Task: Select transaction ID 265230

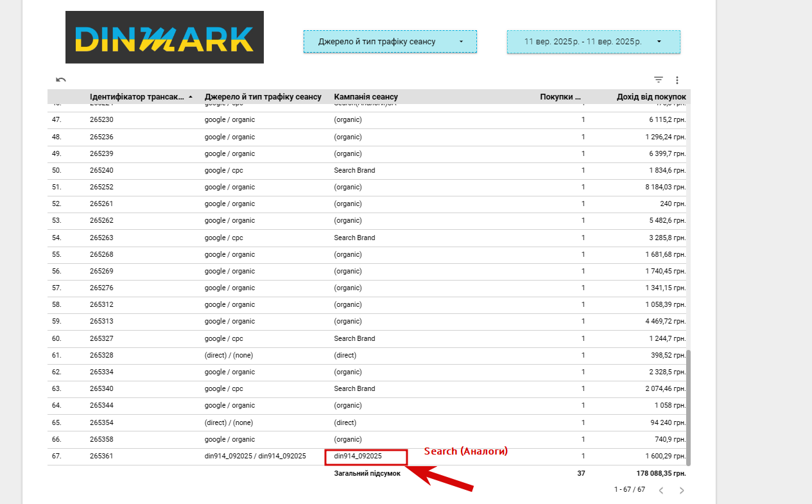Action: (101, 120)
